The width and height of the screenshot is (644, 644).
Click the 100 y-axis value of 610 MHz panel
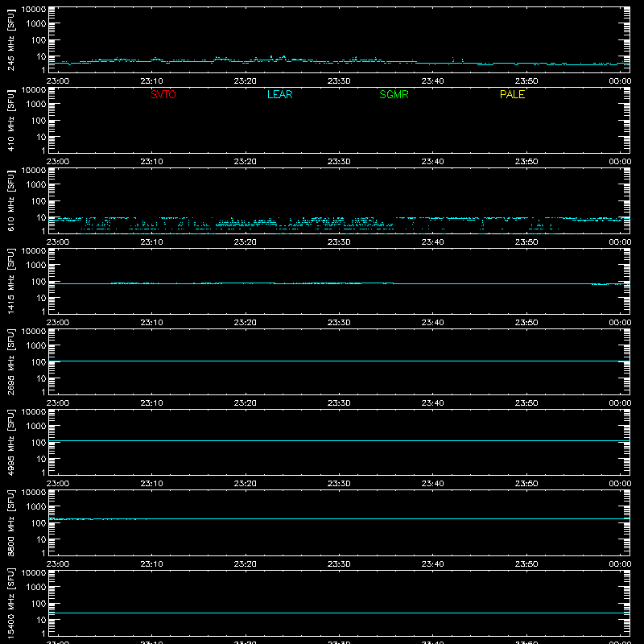(39, 200)
